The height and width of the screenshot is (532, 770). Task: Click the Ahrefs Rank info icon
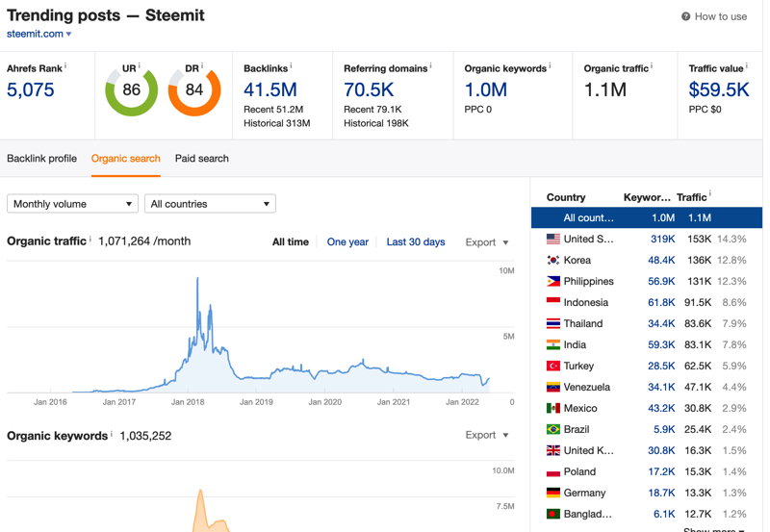click(65, 65)
